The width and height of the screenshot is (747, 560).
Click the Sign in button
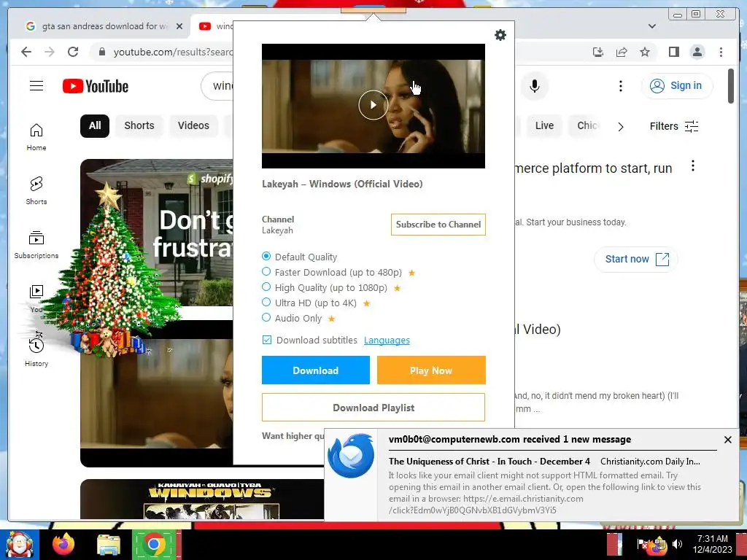tap(677, 86)
